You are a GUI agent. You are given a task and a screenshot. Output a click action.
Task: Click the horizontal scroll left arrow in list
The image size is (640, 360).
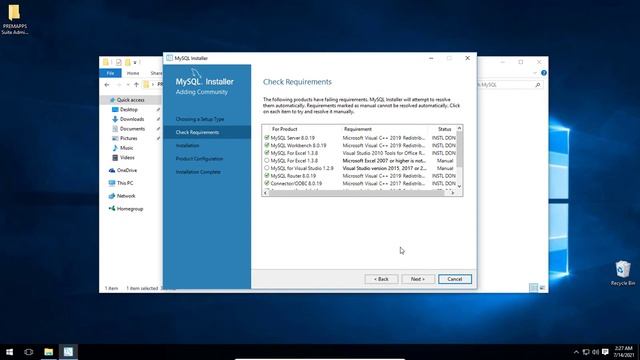pos(266,193)
